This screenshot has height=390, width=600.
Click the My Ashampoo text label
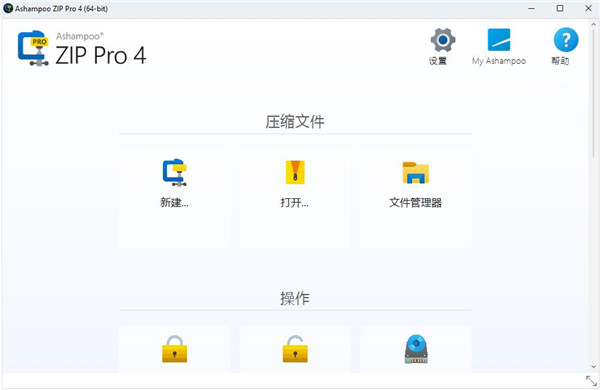click(499, 61)
